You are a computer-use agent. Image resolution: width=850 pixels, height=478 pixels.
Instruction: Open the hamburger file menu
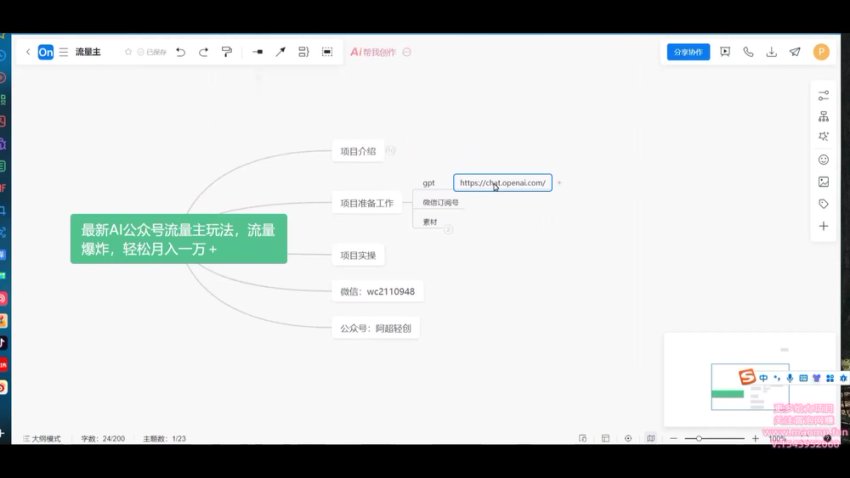pyautogui.click(x=63, y=52)
